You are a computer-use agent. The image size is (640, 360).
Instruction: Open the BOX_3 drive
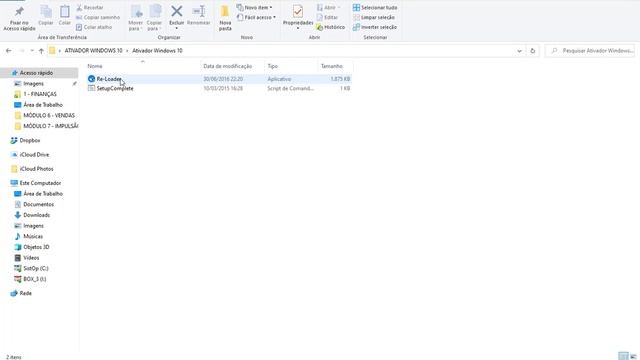pyautogui.click(x=35, y=279)
